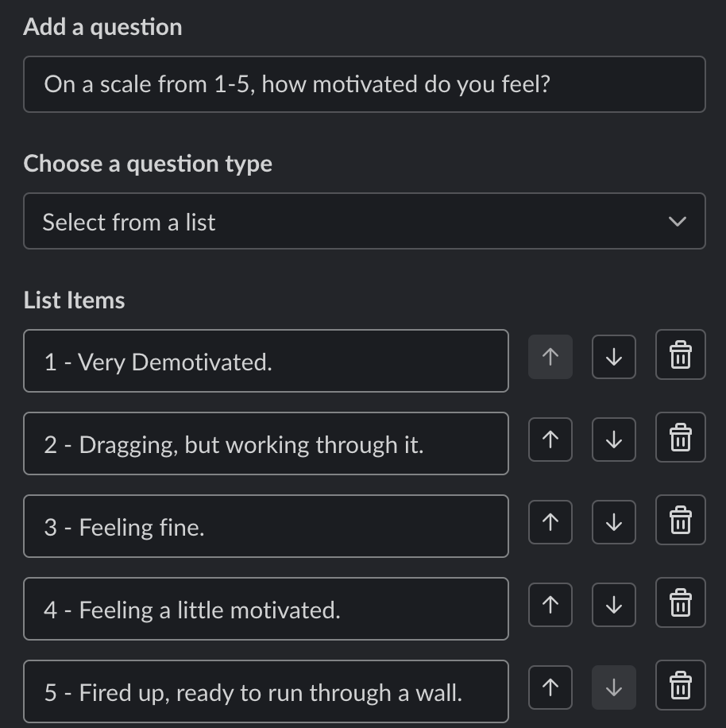
Task: Move '2 - Dragging' item up
Action: 550,440
